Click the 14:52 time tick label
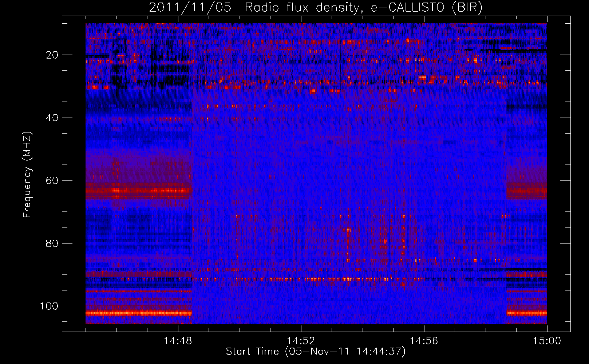589x364 pixels. tap(301, 341)
